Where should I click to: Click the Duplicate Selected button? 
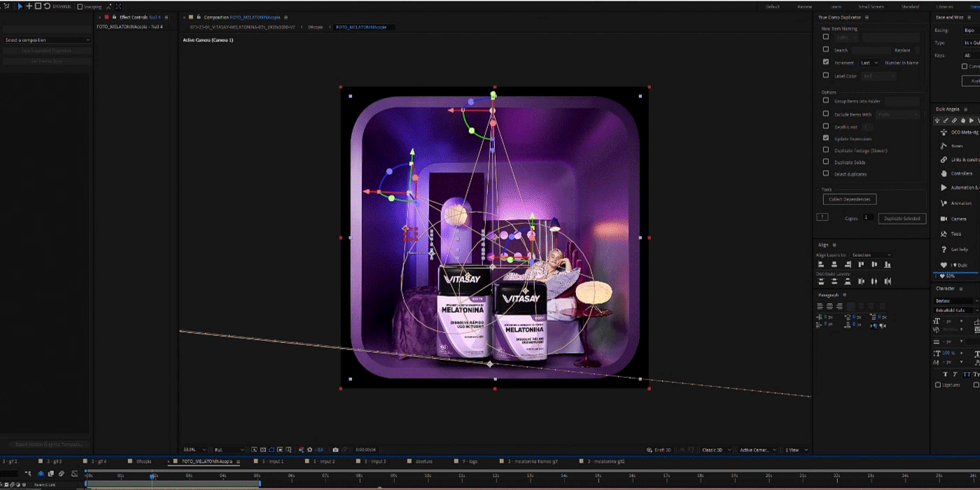click(x=902, y=218)
